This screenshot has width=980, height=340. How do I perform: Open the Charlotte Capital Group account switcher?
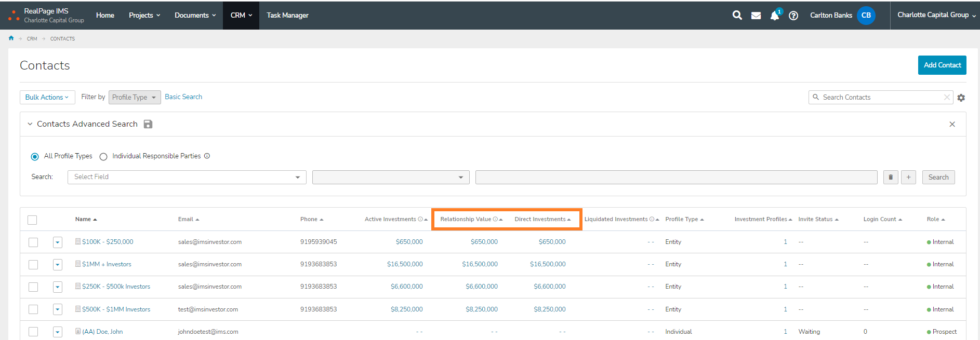coord(936,15)
